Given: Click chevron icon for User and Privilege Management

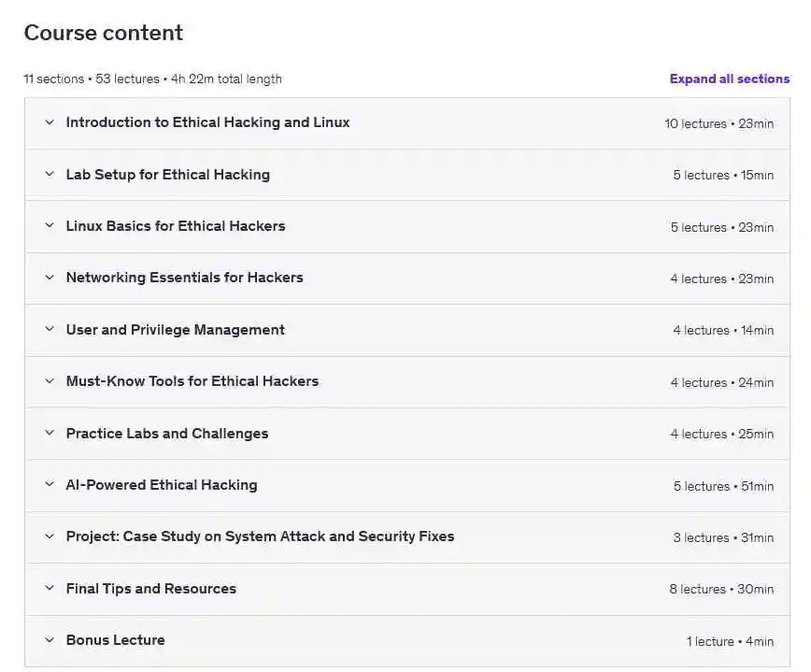Looking at the screenshot, I should pos(50,330).
